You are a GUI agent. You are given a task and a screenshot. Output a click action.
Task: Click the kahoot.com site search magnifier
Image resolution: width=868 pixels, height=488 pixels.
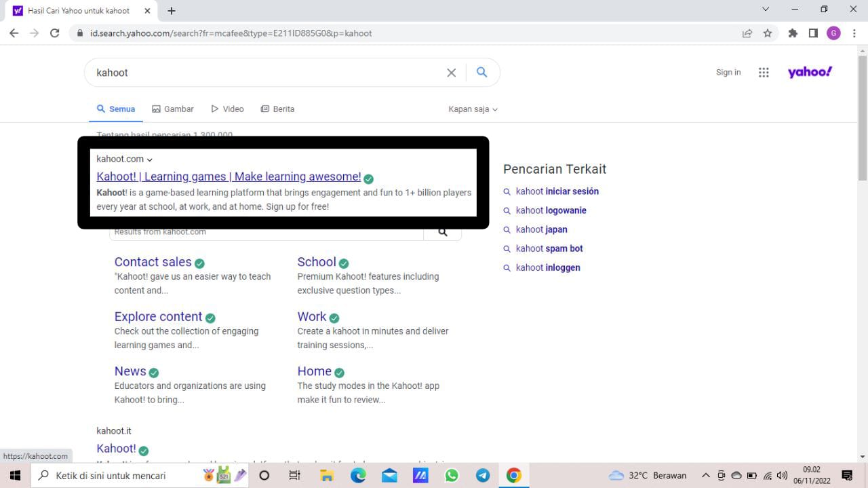coord(443,231)
